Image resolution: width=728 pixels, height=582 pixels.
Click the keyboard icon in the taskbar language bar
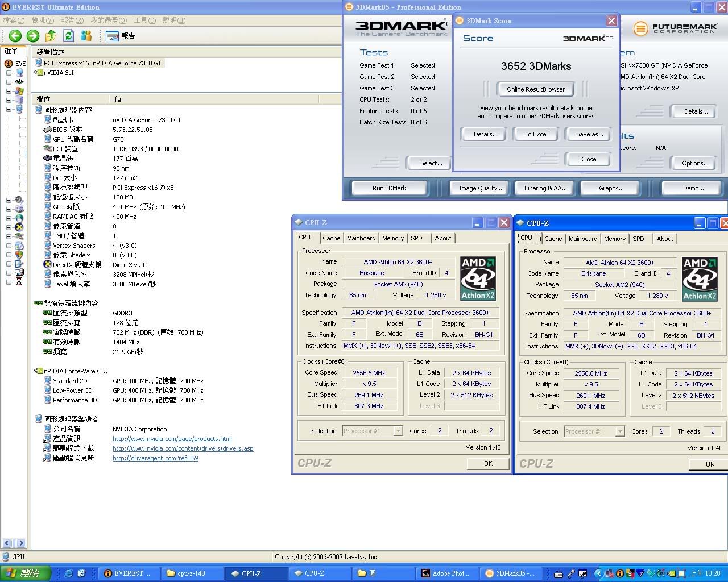click(x=559, y=573)
